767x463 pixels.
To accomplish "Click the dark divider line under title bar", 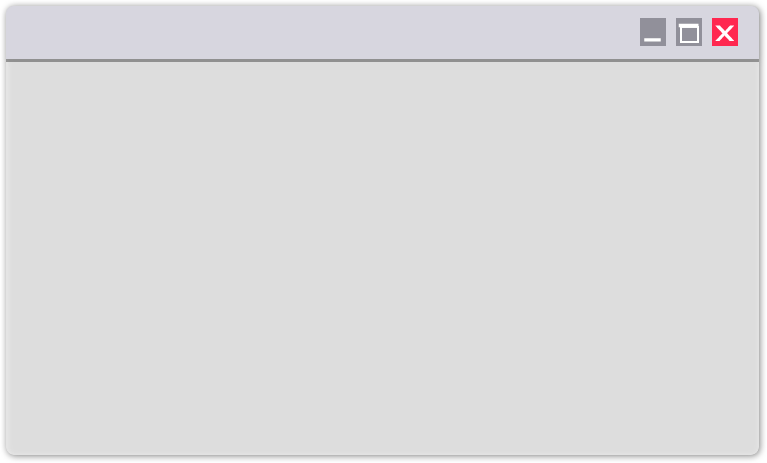I will click(383, 61).
